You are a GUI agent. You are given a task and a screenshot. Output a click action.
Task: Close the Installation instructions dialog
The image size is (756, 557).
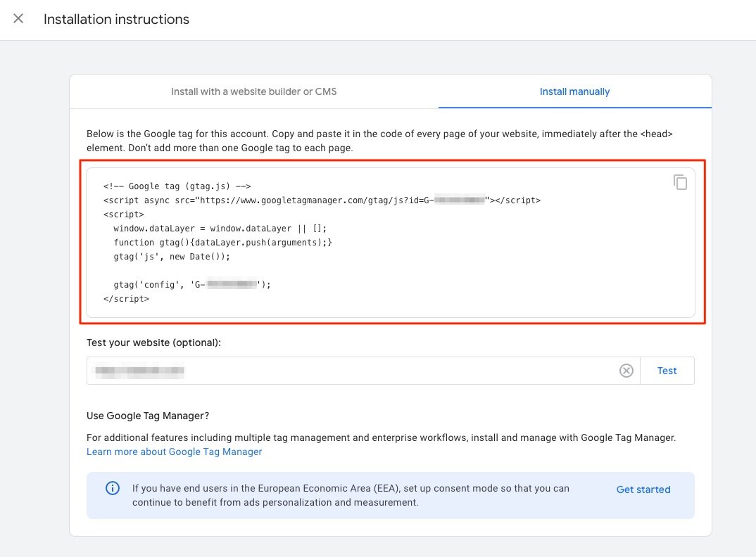pos(18,19)
